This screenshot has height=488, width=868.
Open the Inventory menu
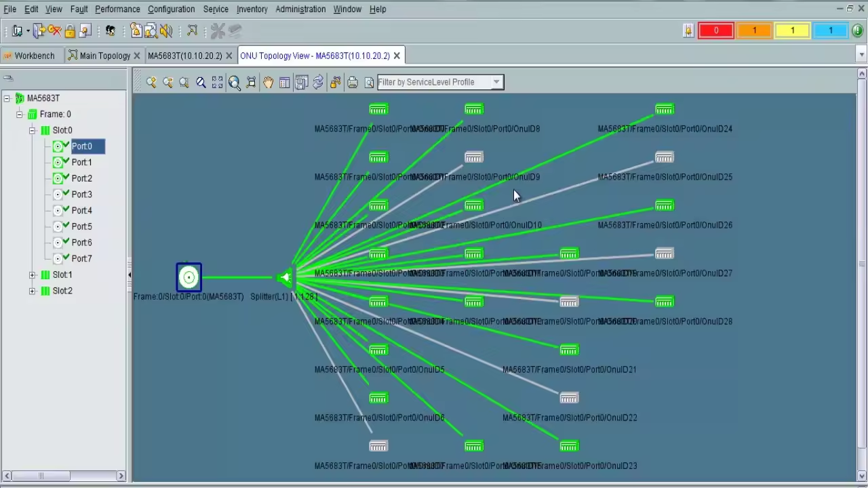click(252, 9)
